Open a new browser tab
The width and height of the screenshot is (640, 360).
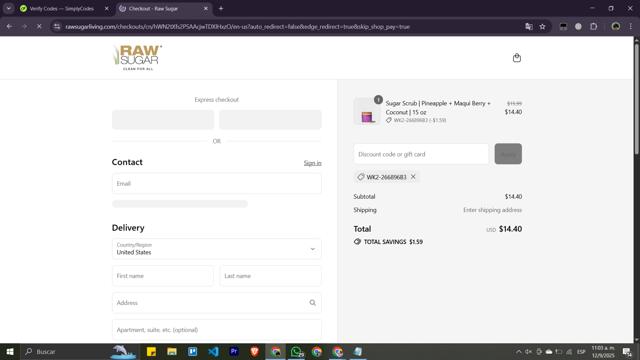[221, 9]
